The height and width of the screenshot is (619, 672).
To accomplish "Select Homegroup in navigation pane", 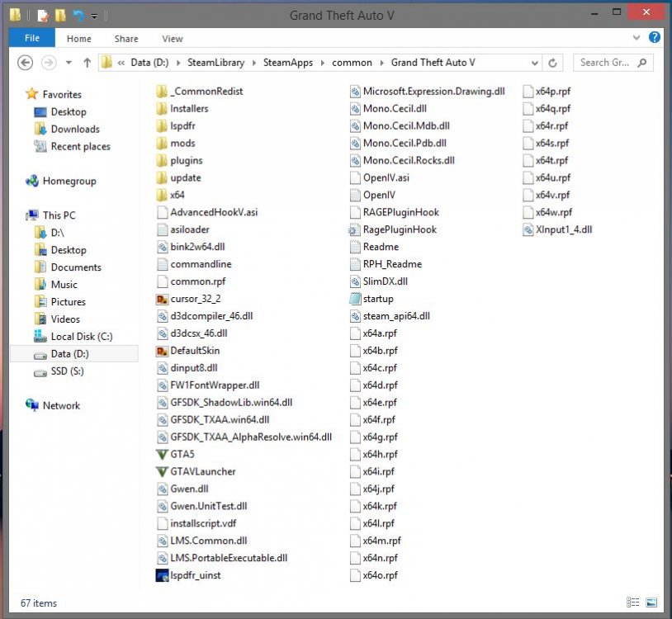I will pyautogui.click(x=69, y=182).
